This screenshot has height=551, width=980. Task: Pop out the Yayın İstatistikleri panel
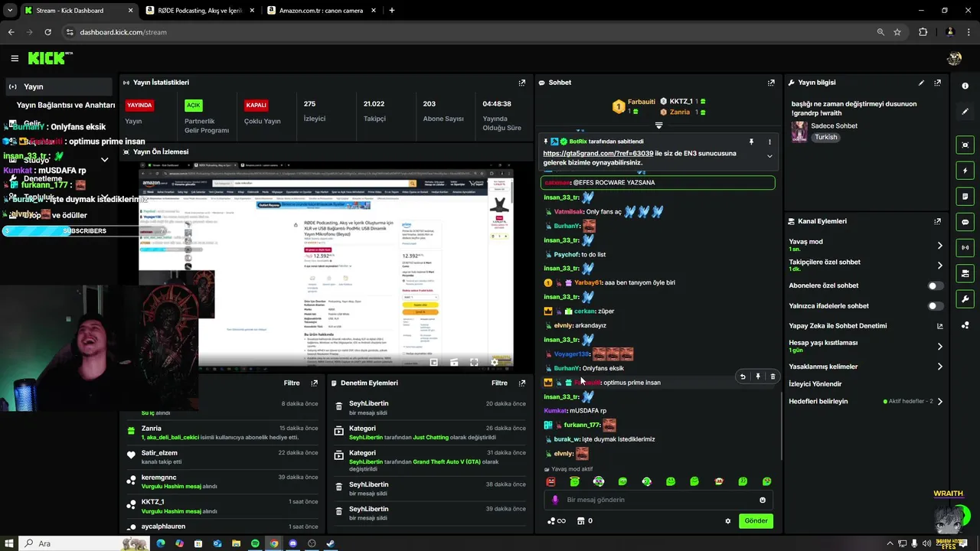(x=522, y=83)
